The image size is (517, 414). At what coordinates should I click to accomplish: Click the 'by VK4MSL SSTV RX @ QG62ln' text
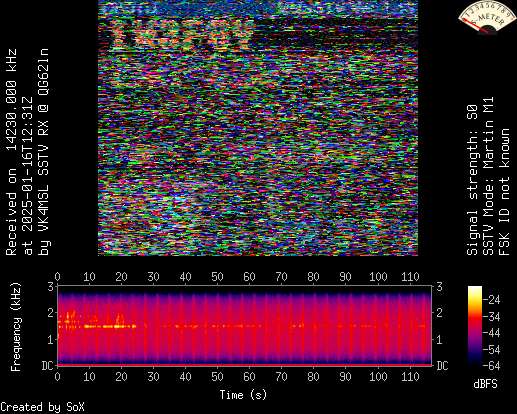coord(44,152)
